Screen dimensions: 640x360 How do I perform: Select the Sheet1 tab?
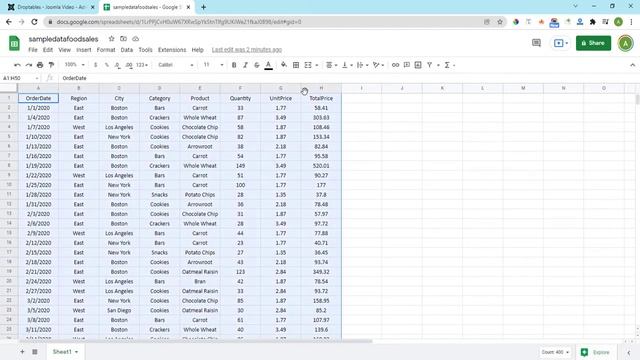(x=64, y=351)
